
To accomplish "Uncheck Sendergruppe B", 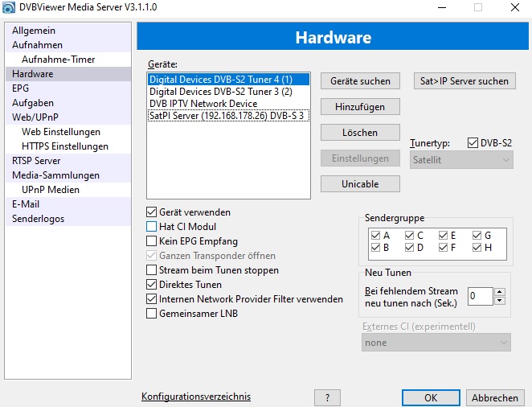I will [375, 248].
